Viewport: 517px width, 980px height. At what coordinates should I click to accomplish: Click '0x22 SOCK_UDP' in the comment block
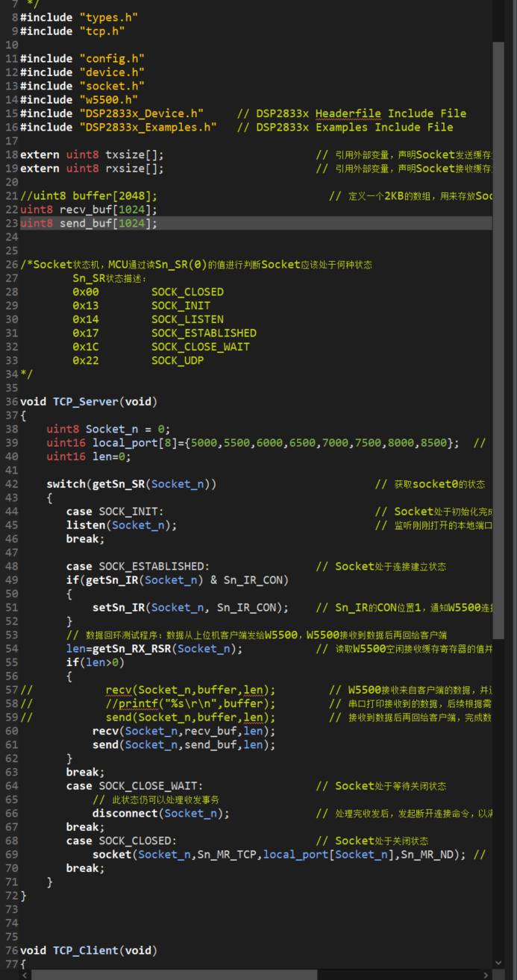point(138,360)
